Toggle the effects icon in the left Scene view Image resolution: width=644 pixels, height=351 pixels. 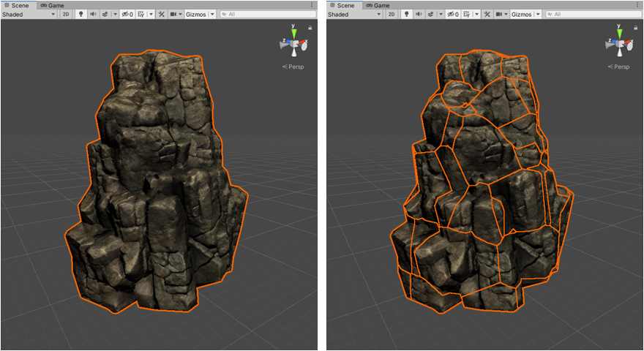coord(105,14)
